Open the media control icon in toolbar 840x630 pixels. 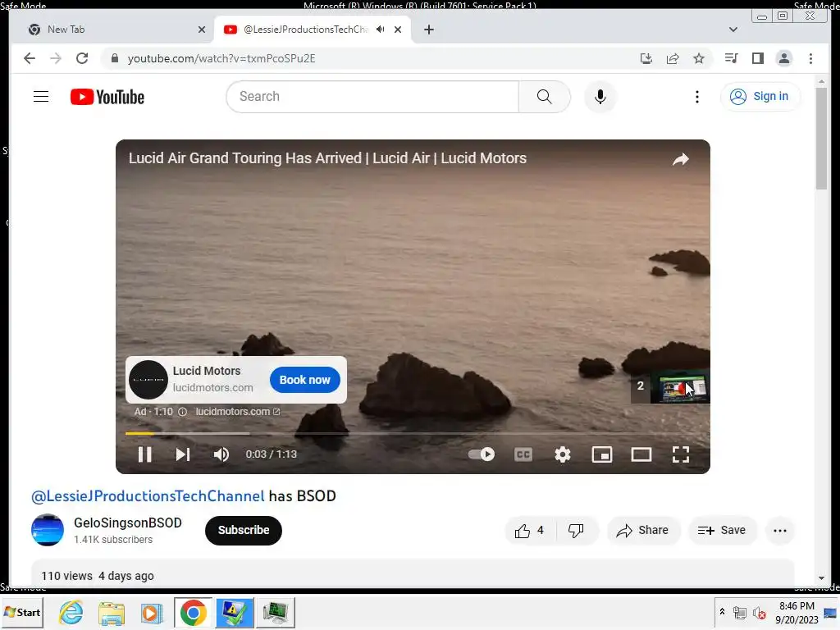(731, 58)
